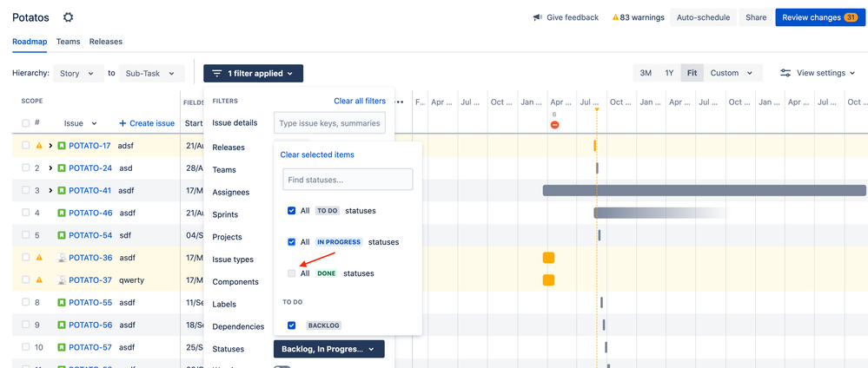Viewport: 868px width, 368px height.
Task: Click the story icon for POTATO-55
Action: pos(62,303)
